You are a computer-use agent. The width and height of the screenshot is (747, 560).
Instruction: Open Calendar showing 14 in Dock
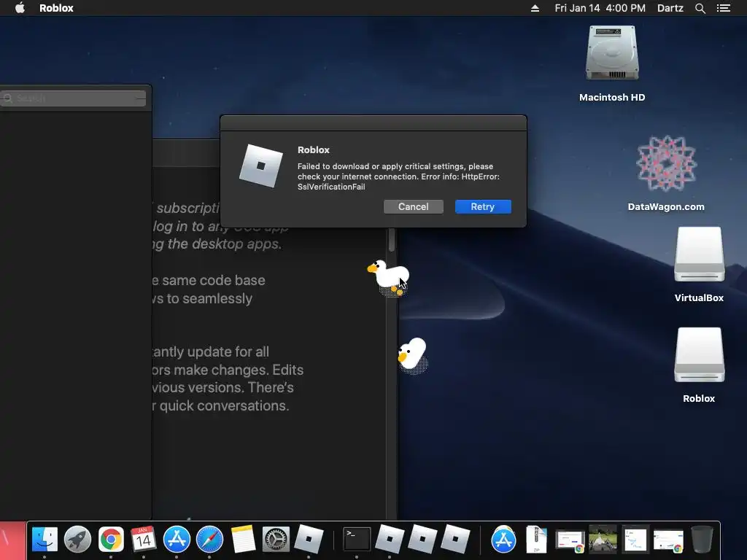tap(144, 540)
